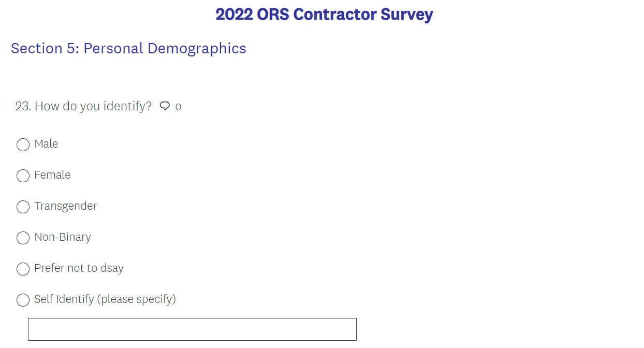Click the 'Transgender' option label text
Screen dimensions: 644x348
65,206
